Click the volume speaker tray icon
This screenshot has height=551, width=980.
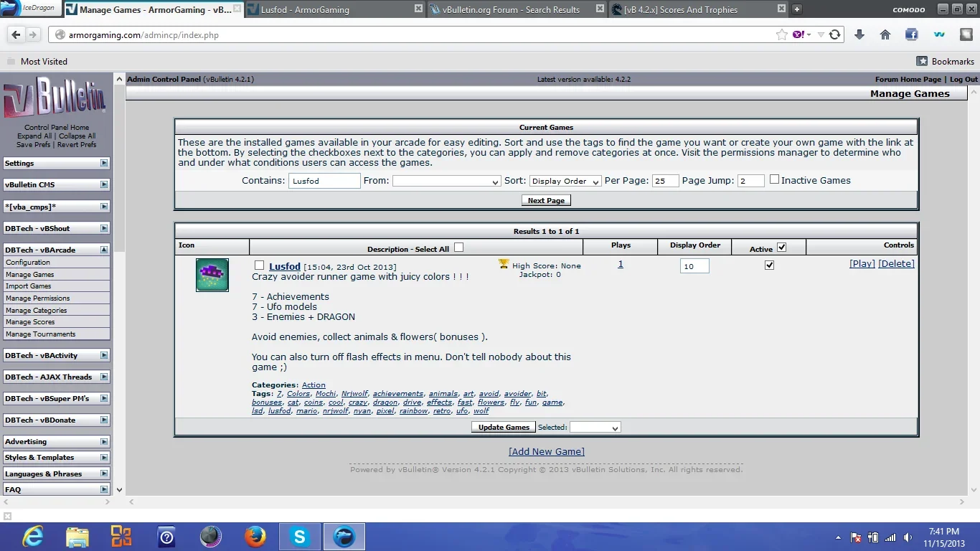tap(908, 537)
